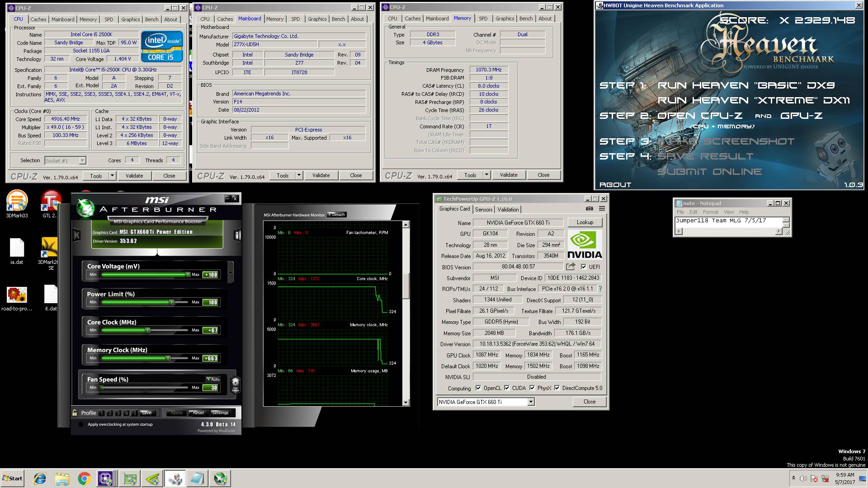
Task: Click the Afterburner info 'i' side button
Action: click(x=237, y=235)
